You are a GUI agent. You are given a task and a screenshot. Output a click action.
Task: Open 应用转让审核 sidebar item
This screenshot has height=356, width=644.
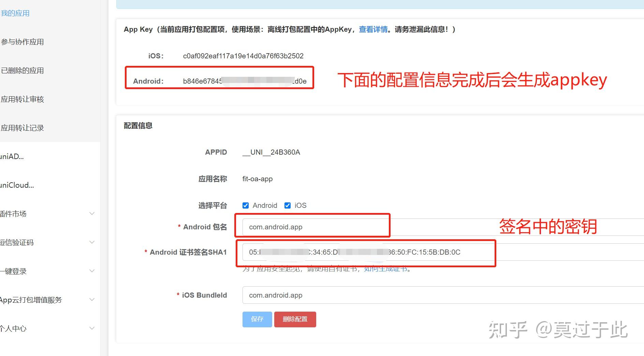[x=22, y=99]
